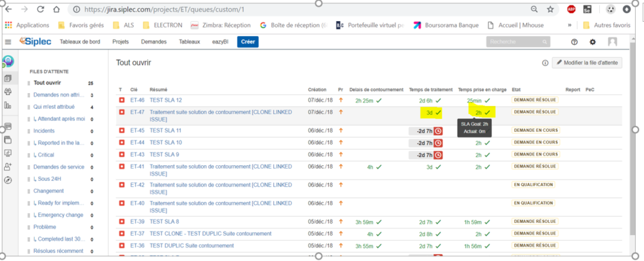
Task: Click the project avatar in sidebar
Action: 8,61
